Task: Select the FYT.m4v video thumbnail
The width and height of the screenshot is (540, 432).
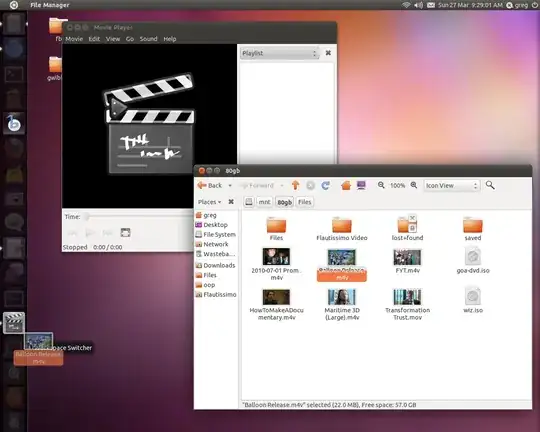Action: pyautogui.click(x=407, y=257)
